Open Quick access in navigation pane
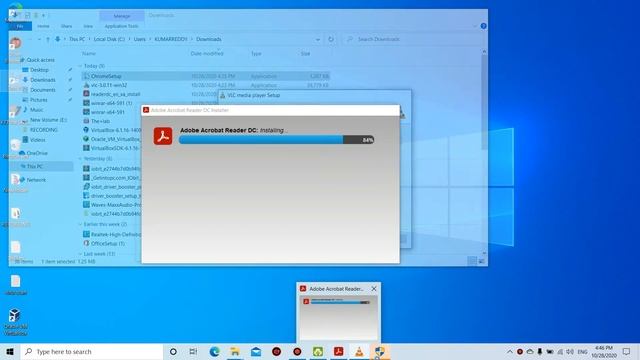The height and width of the screenshot is (360, 640). [x=40, y=60]
